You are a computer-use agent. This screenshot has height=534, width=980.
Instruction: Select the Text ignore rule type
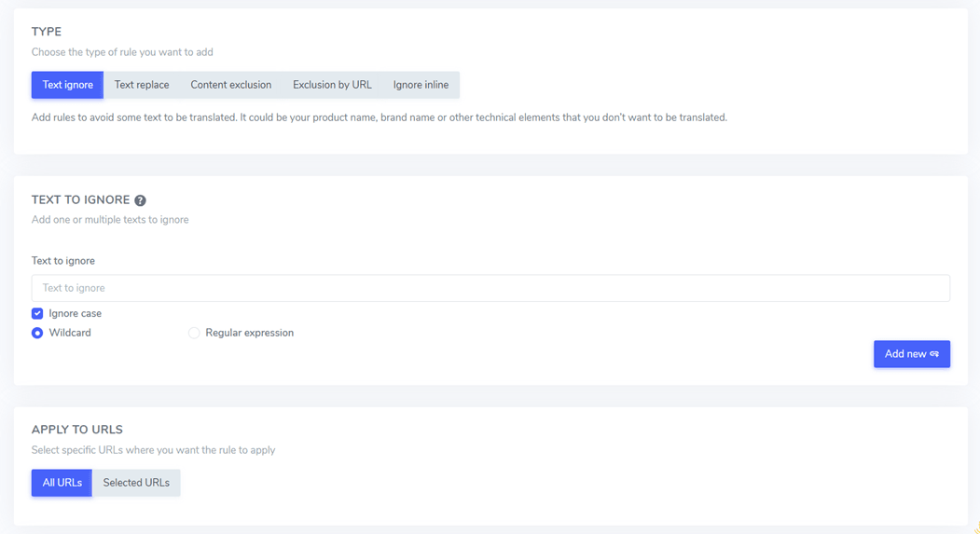67,85
